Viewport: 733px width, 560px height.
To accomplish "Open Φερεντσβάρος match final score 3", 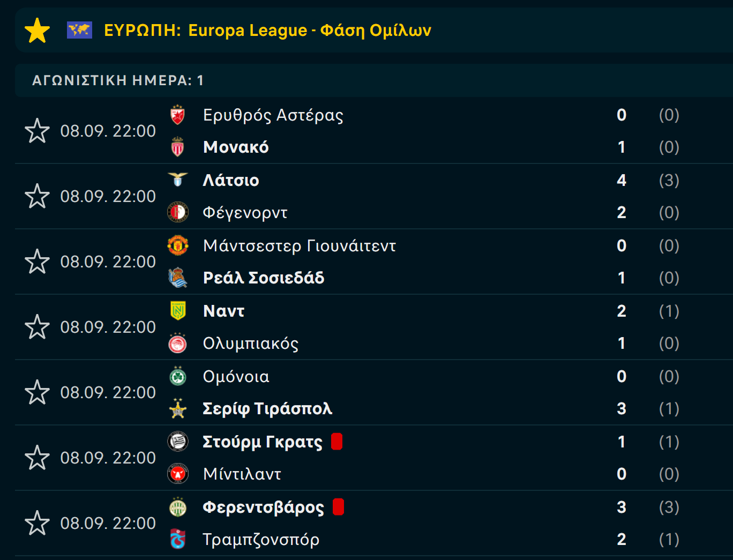I will [x=622, y=507].
